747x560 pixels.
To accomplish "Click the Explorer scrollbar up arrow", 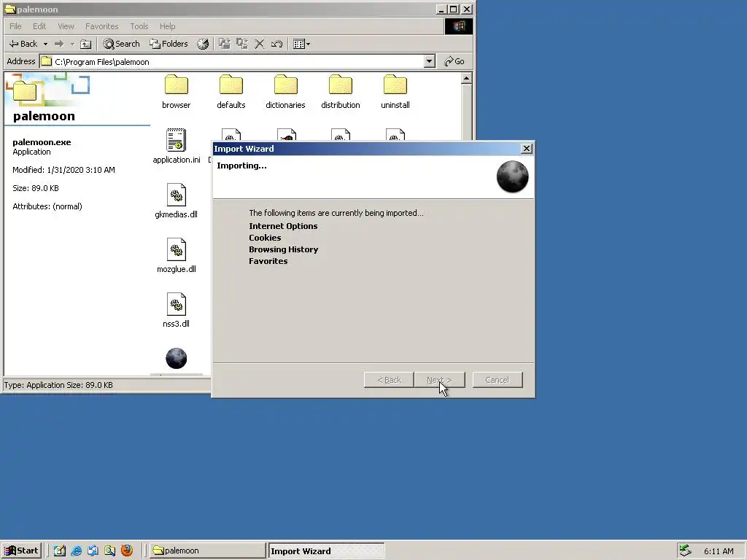I will pyautogui.click(x=466, y=78).
